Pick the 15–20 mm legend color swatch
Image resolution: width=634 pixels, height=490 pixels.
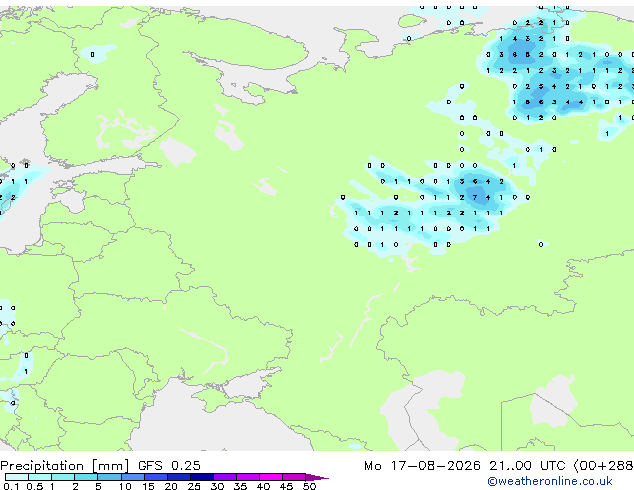[156, 477]
